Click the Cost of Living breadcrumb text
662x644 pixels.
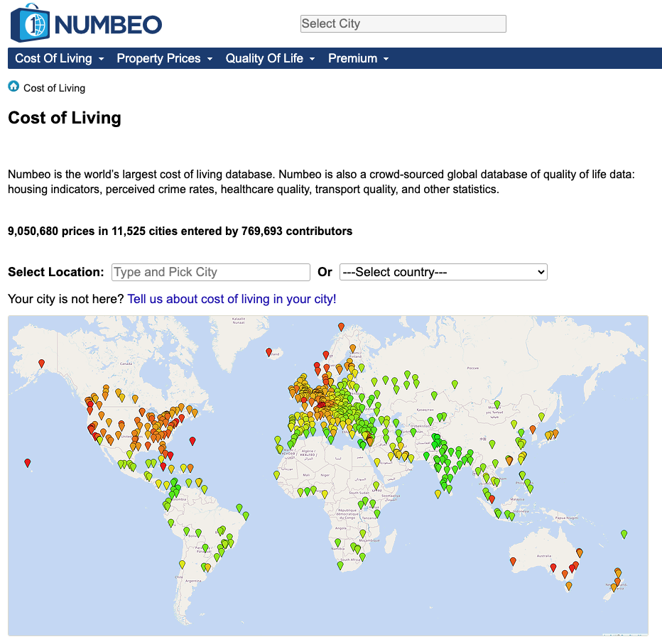coord(55,88)
